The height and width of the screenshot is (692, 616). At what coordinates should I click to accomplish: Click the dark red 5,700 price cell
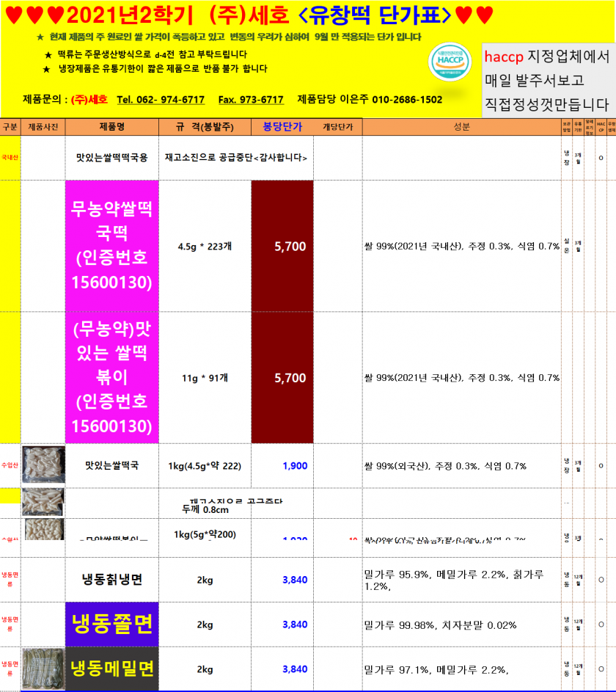click(x=283, y=247)
